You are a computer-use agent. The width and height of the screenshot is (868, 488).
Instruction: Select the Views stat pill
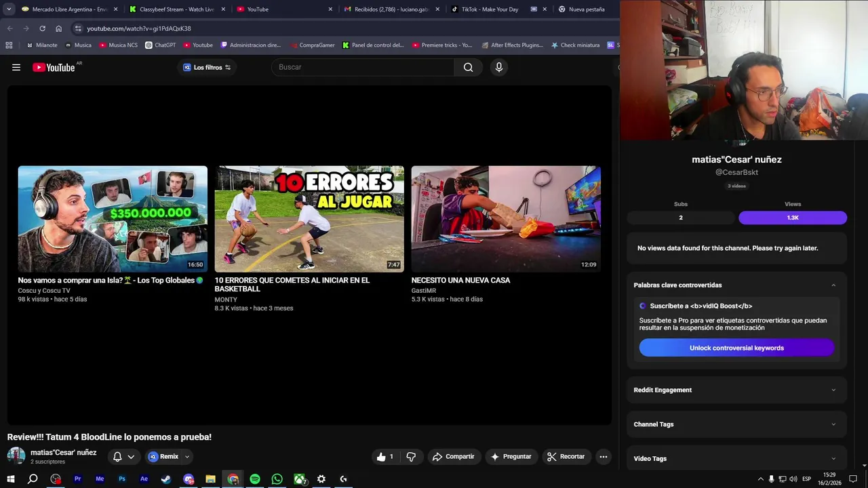click(793, 218)
